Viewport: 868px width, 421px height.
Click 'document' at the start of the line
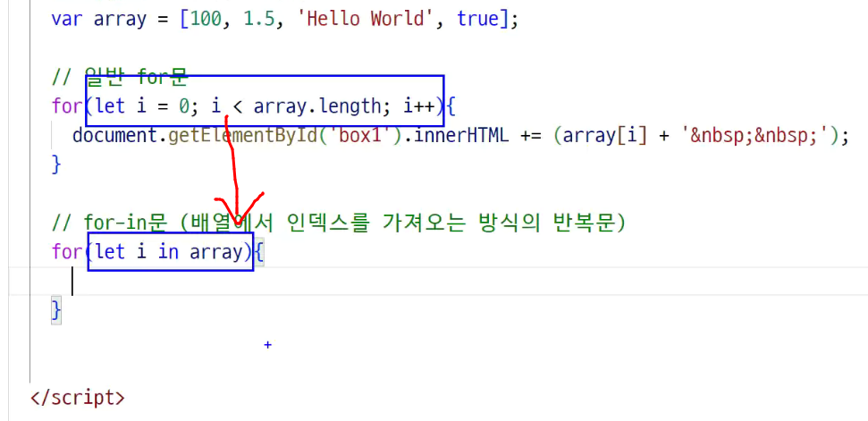(x=114, y=136)
